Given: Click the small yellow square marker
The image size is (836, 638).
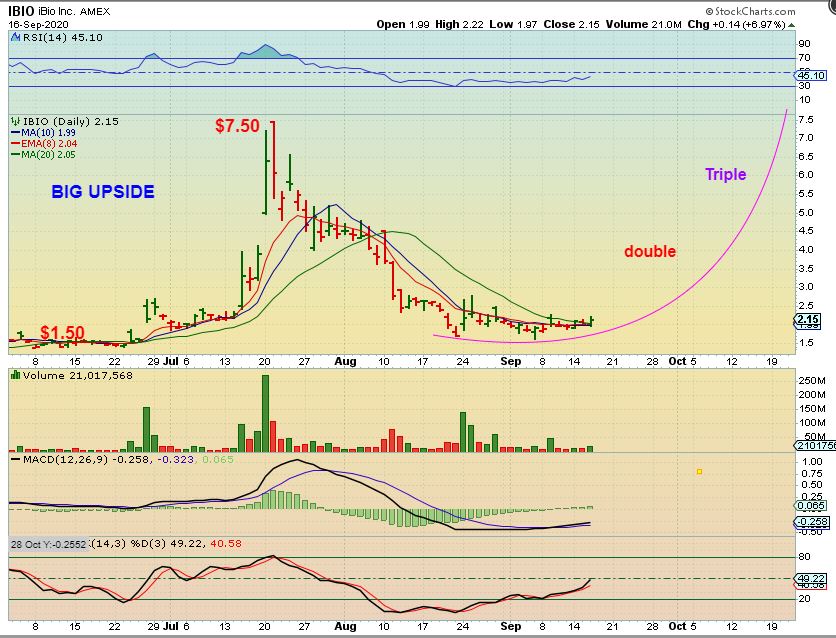Looking at the screenshot, I should [700, 472].
